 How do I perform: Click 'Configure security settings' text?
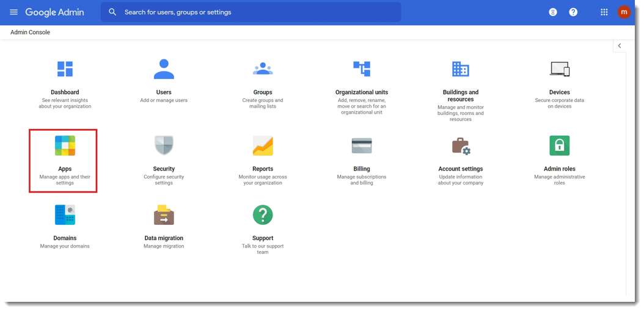coord(164,180)
